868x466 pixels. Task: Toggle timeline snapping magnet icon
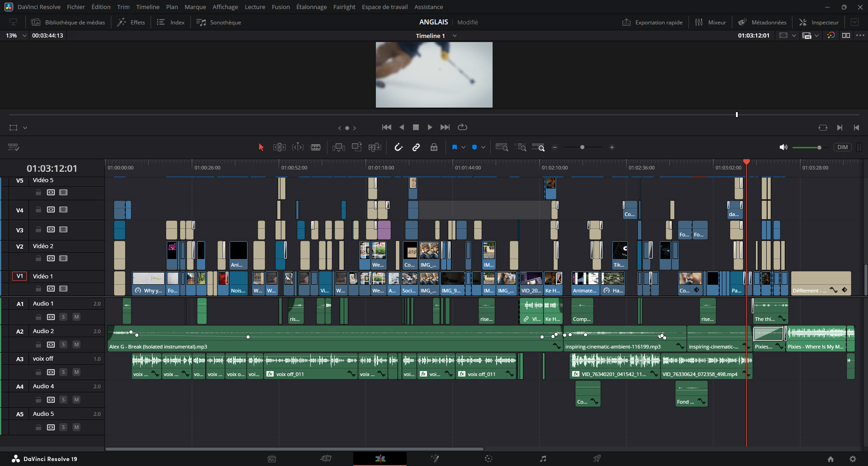[398, 147]
